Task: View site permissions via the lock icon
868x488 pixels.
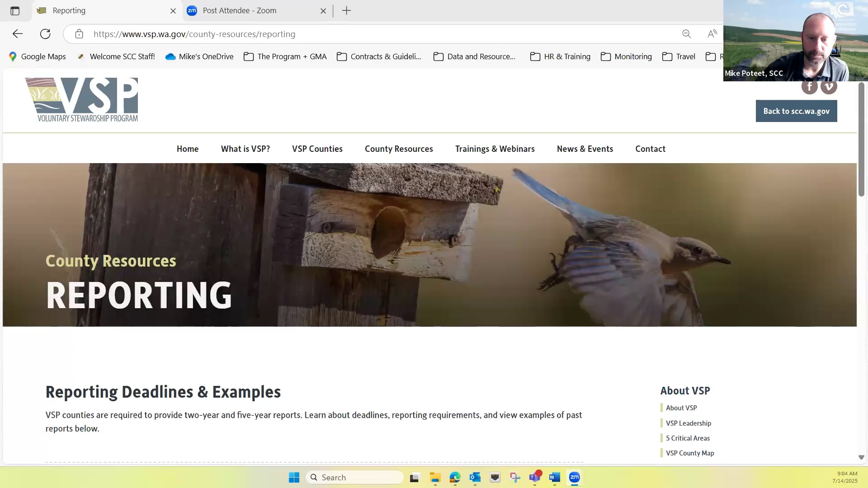Action: coord(80,34)
